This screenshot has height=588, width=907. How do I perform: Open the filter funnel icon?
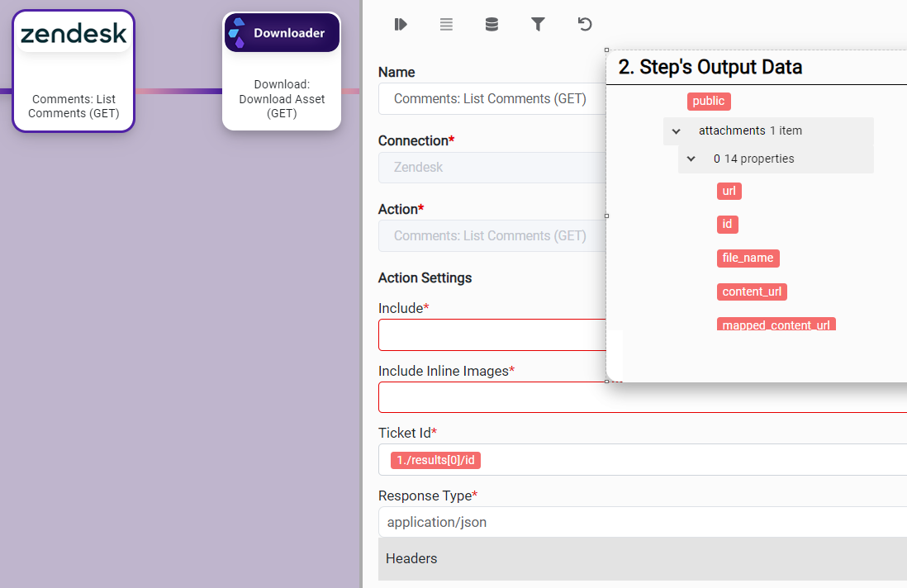click(538, 25)
